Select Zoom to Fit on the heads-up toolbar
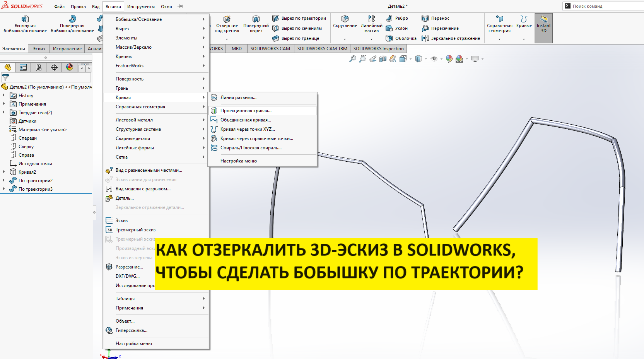The height and width of the screenshot is (359, 644). point(352,59)
